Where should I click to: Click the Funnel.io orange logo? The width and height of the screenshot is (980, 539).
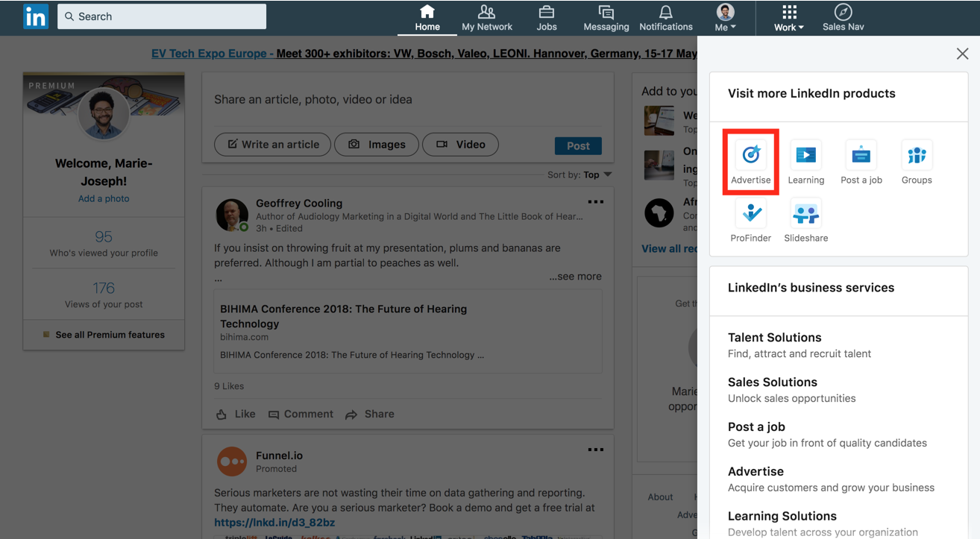(x=232, y=462)
